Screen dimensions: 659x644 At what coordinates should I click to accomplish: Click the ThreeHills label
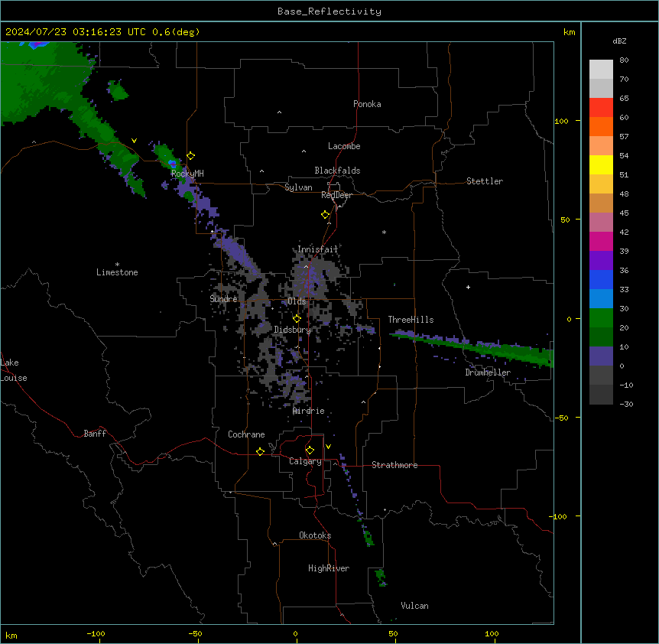[411, 320]
